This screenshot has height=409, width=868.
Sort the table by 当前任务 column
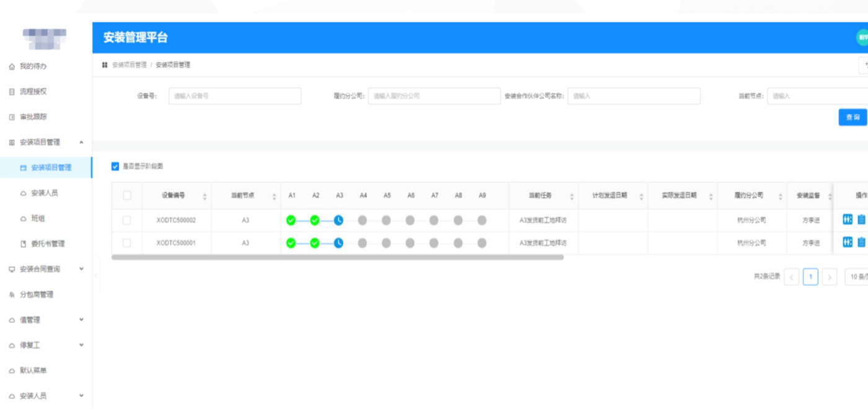click(572, 196)
